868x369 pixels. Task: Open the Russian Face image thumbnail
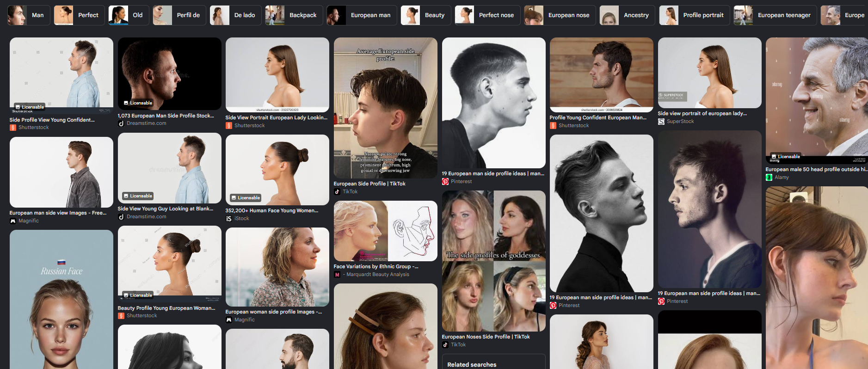62,299
